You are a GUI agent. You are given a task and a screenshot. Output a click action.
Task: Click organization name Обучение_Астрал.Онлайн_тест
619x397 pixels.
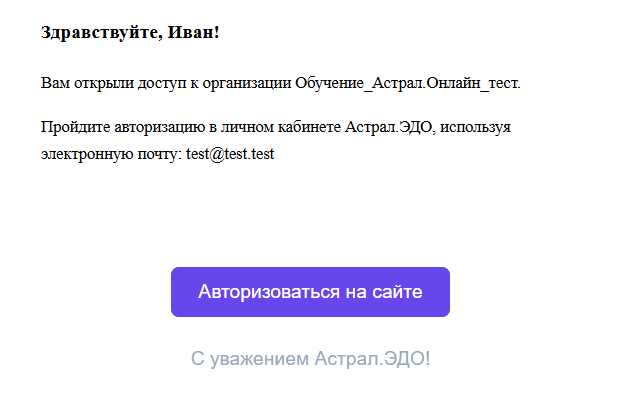408,83
